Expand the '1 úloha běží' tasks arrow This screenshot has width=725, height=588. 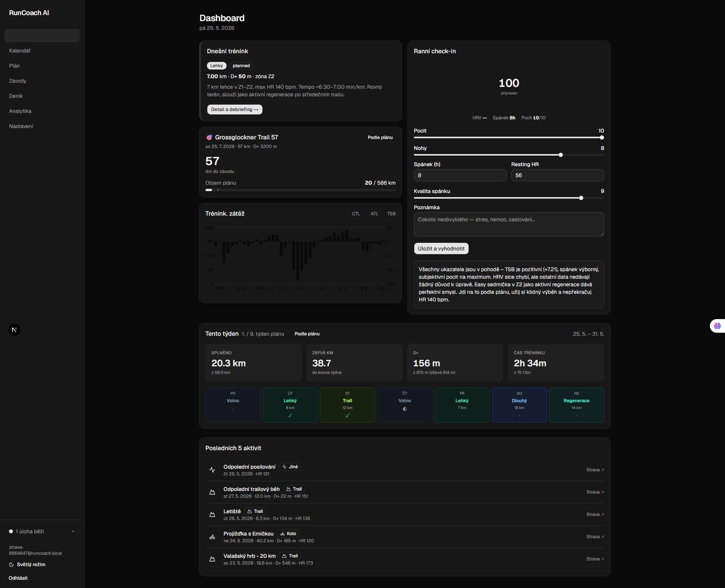(x=73, y=531)
